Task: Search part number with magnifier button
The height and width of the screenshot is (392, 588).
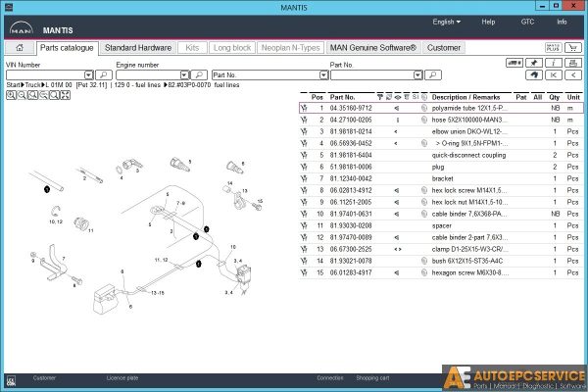Action: pos(433,75)
